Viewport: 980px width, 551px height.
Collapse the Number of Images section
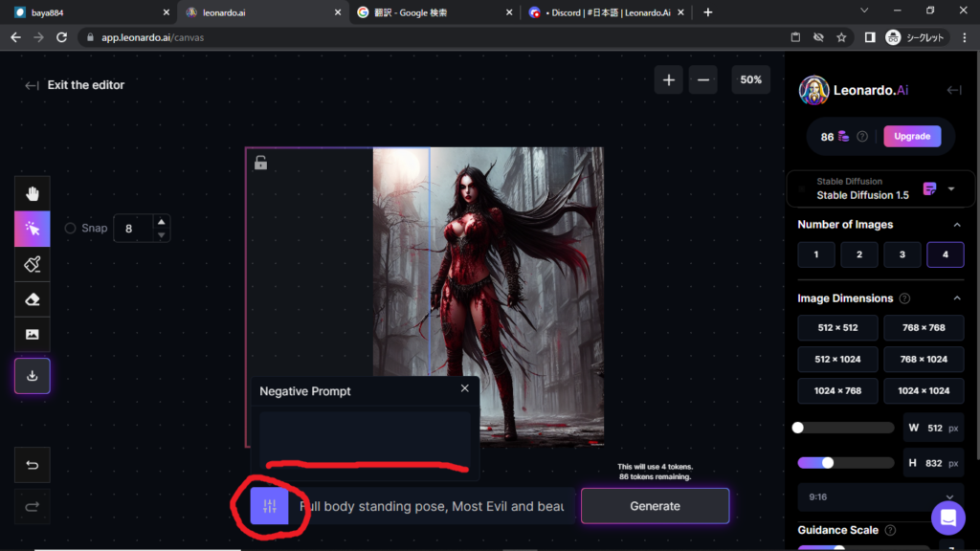pyautogui.click(x=957, y=225)
